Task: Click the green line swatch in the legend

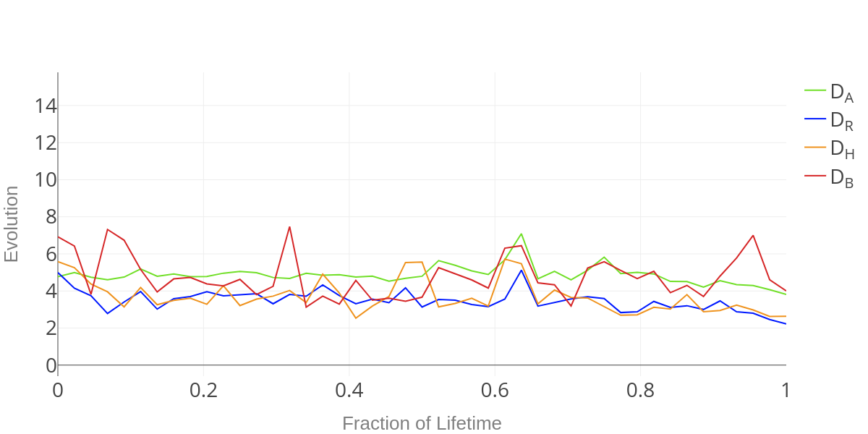Action: point(815,90)
